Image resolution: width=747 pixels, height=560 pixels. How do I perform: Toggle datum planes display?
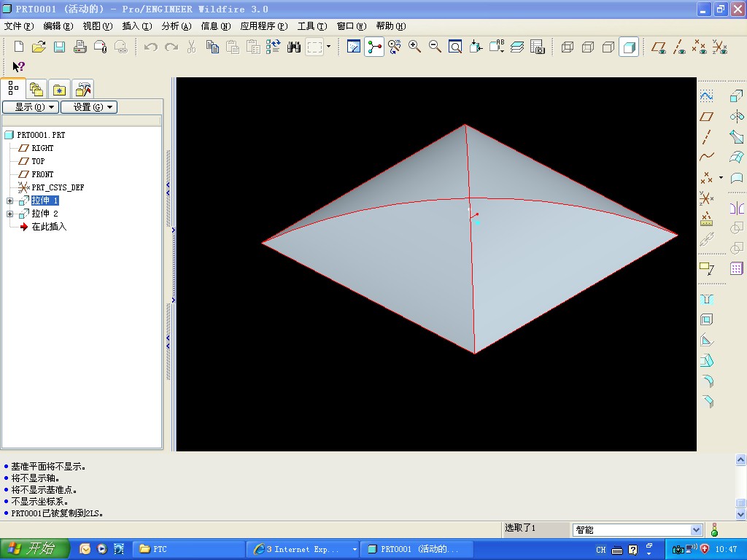pyautogui.click(x=659, y=47)
